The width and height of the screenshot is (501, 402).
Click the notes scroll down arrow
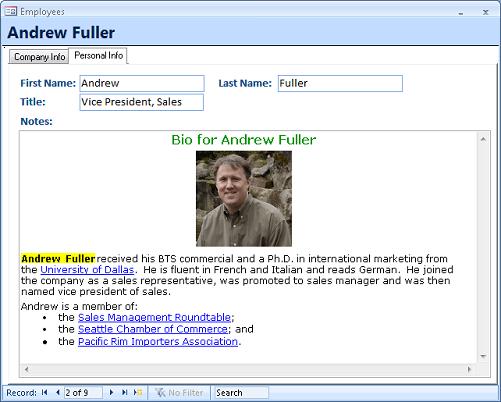(483, 356)
